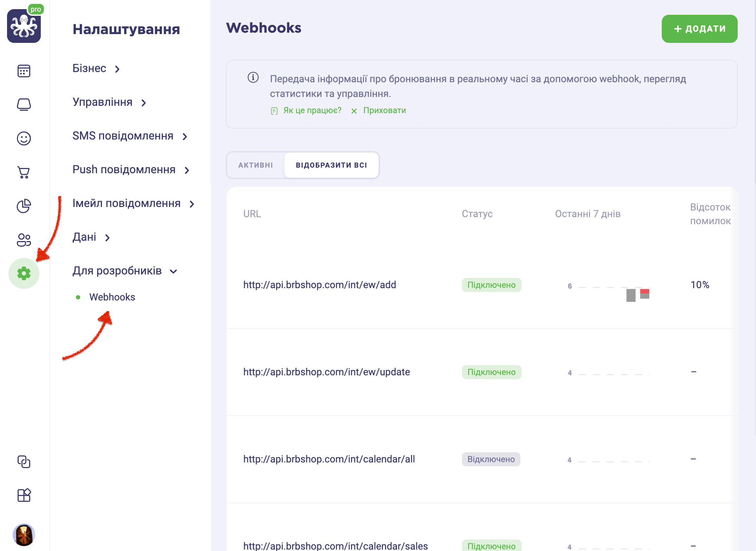Click the URL column header
This screenshot has width=756, height=551.
[252, 214]
